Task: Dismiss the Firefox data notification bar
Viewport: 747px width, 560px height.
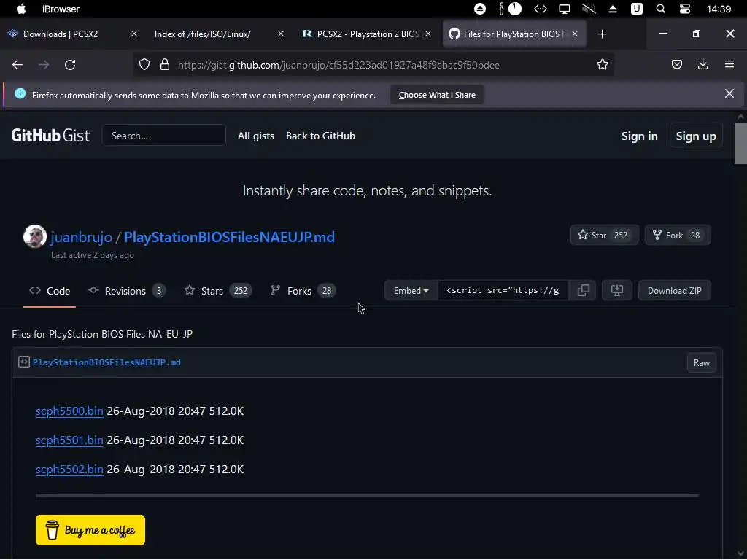Action: [x=729, y=93]
